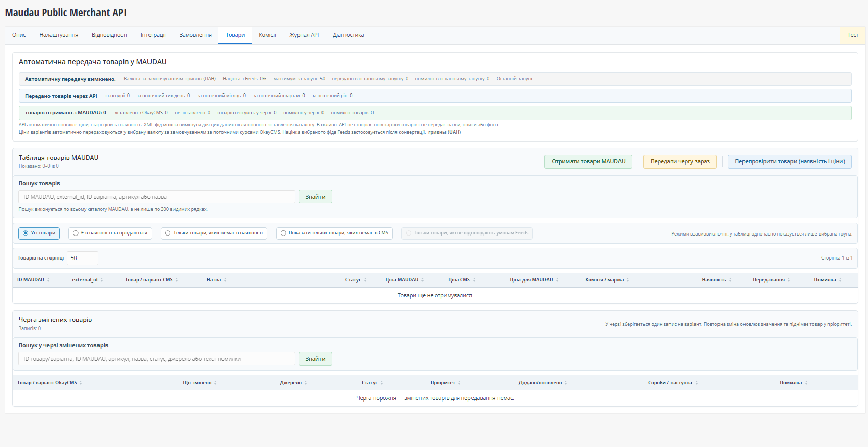Pick Показати тільки товари, яких немає в CMS
Screen dimensions: 868x447
(x=334, y=233)
